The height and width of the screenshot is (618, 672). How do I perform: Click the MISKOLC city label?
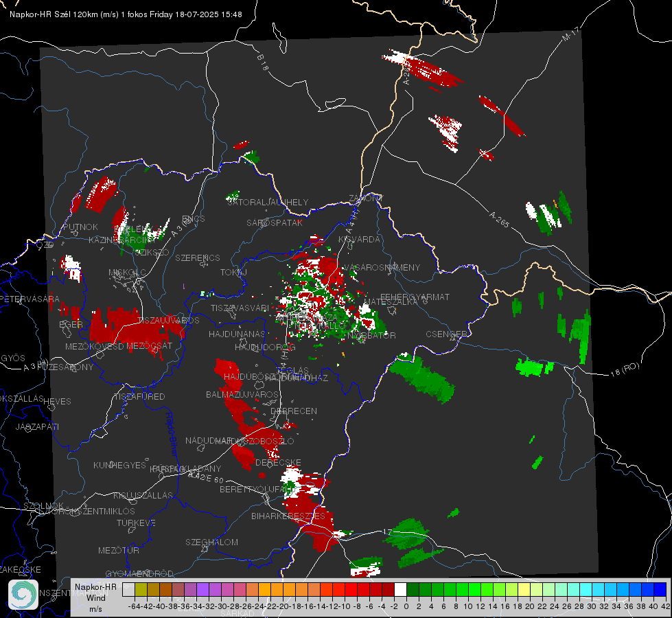coord(127,273)
